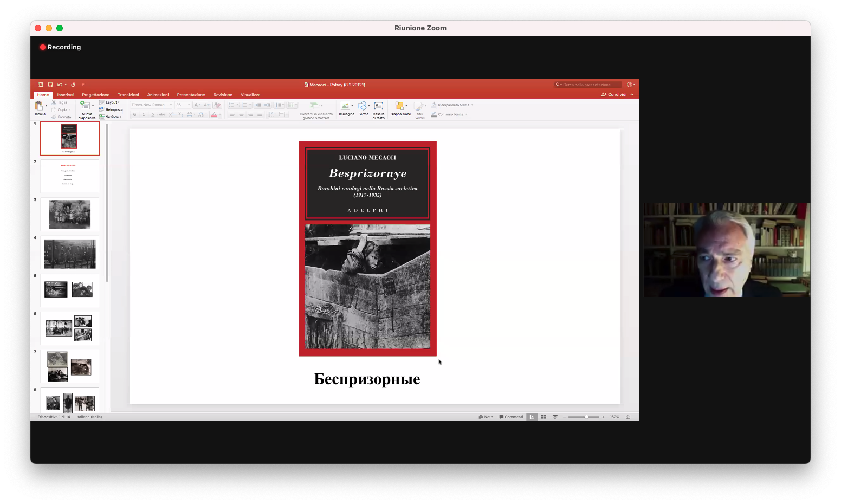Click the Formato format painter icon
Image resolution: width=841 pixels, height=504 pixels.
coord(54,117)
